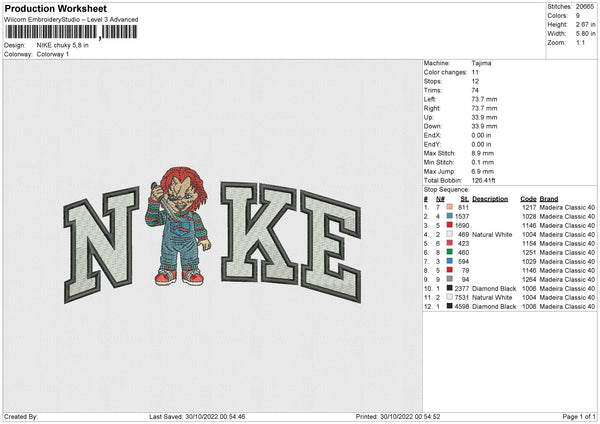This screenshot has width=600, height=424.
Task: Click the 'Brand' column header
Action: (x=549, y=199)
